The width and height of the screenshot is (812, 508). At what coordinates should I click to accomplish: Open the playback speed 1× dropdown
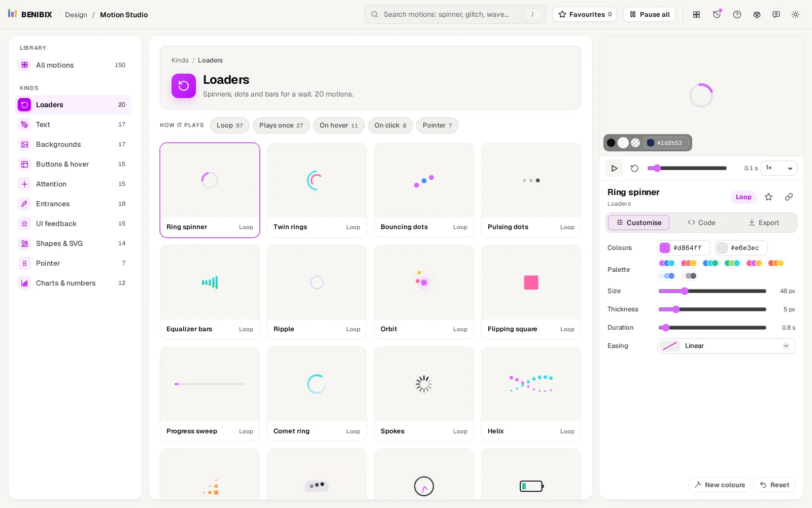(x=779, y=168)
